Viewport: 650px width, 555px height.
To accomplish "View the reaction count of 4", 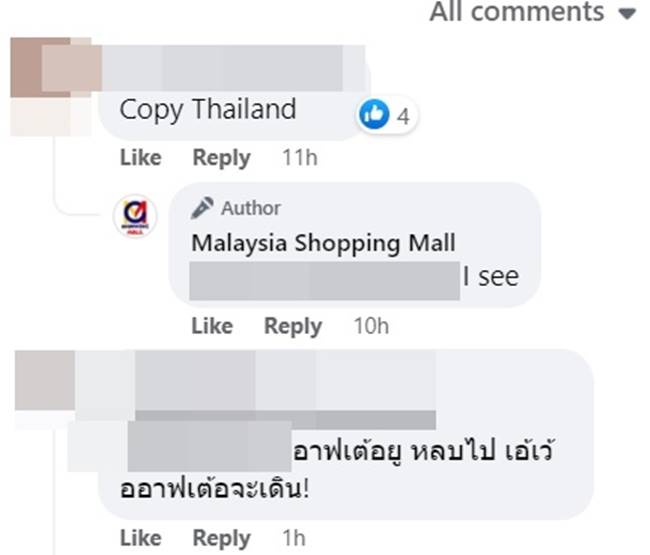I will [x=403, y=116].
